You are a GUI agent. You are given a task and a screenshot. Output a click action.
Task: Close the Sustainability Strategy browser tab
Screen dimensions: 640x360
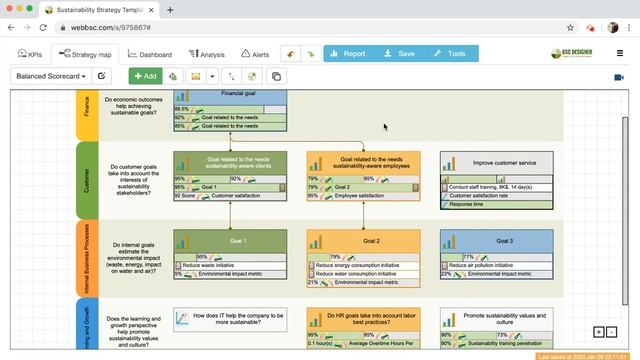point(151,10)
